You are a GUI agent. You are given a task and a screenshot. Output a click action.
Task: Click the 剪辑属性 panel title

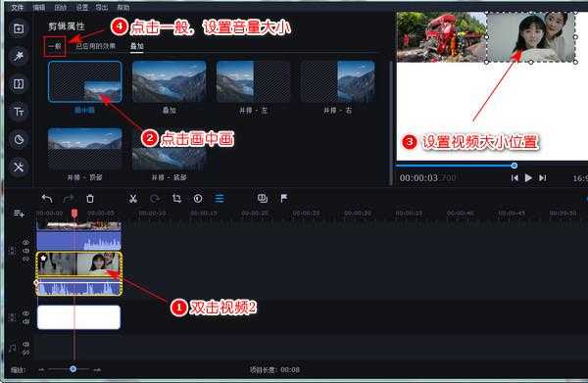67,26
